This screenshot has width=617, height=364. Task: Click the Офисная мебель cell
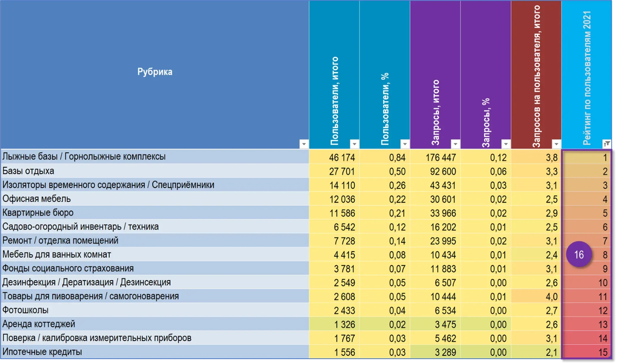(x=155, y=199)
